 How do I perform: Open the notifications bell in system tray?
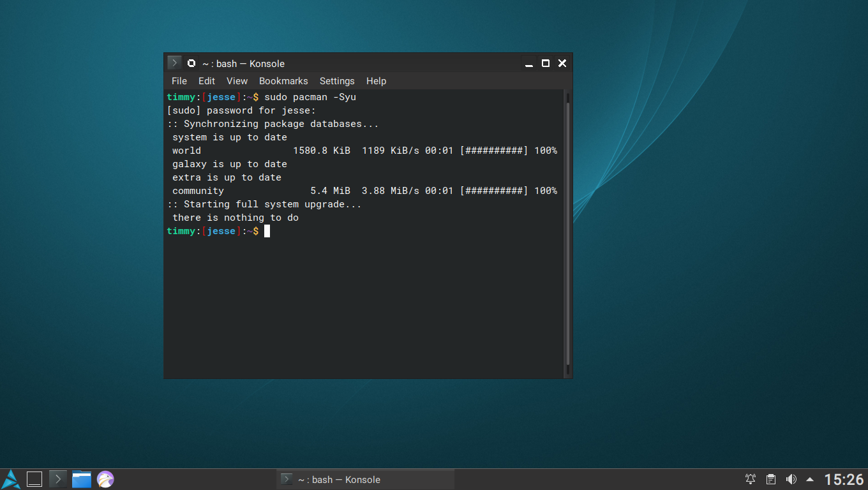(751, 479)
